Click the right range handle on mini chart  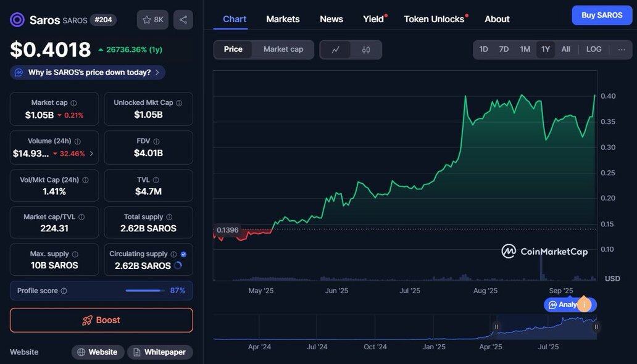[x=596, y=326]
